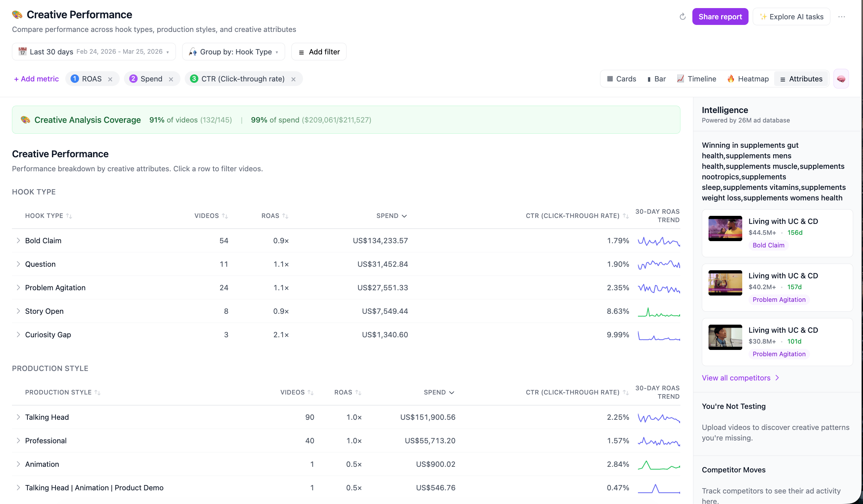Remove the Spend metric chip

pos(171,79)
